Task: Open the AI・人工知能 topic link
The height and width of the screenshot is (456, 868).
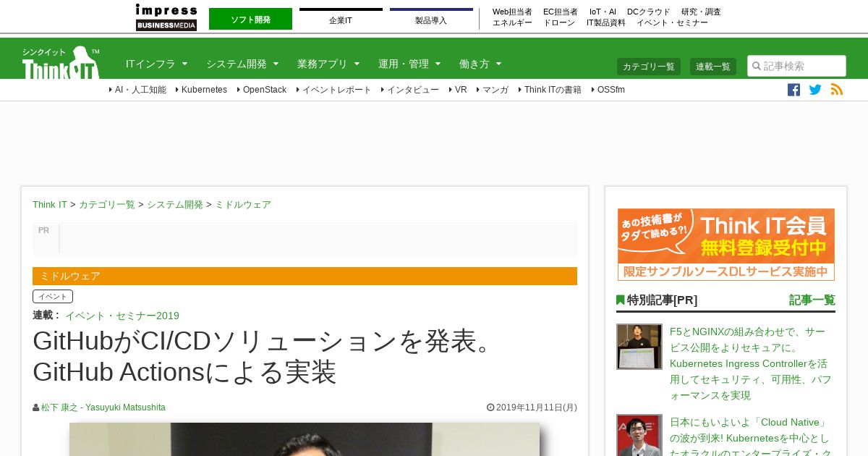Action: click(x=137, y=90)
